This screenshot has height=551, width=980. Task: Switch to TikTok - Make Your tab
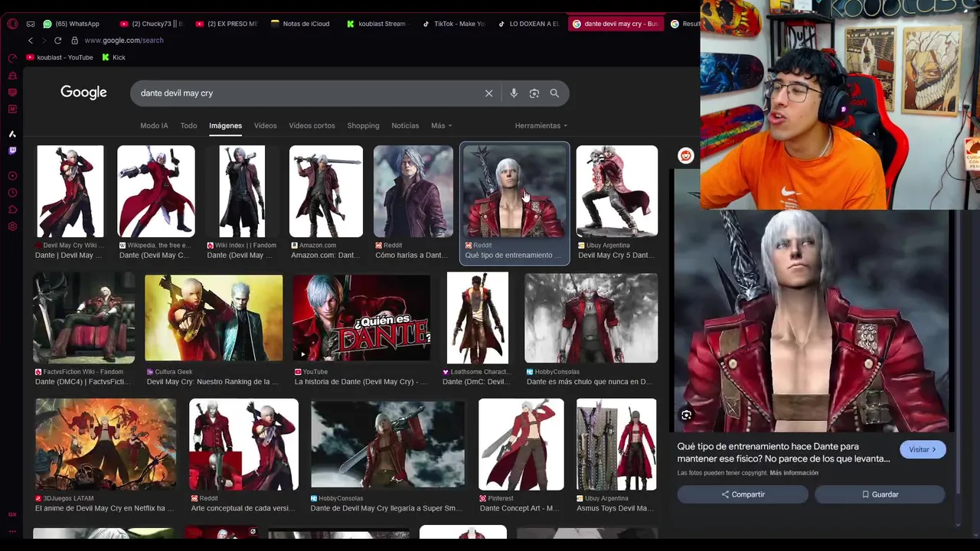453,24
